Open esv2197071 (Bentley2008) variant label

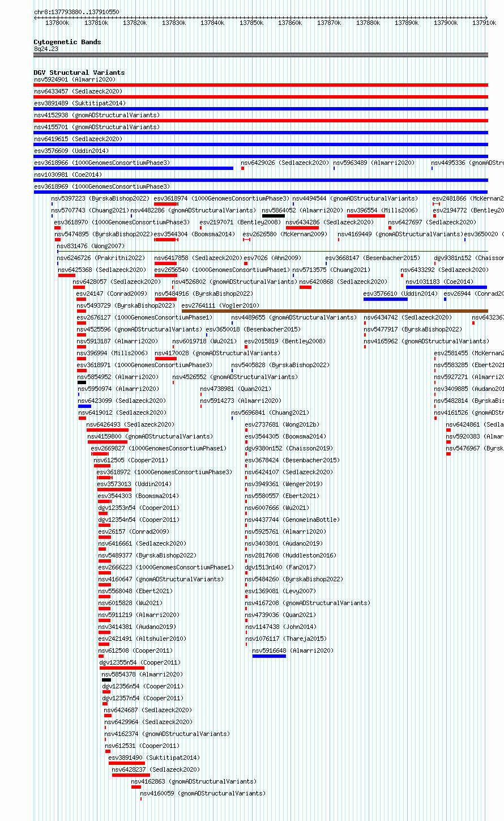(x=240, y=222)
